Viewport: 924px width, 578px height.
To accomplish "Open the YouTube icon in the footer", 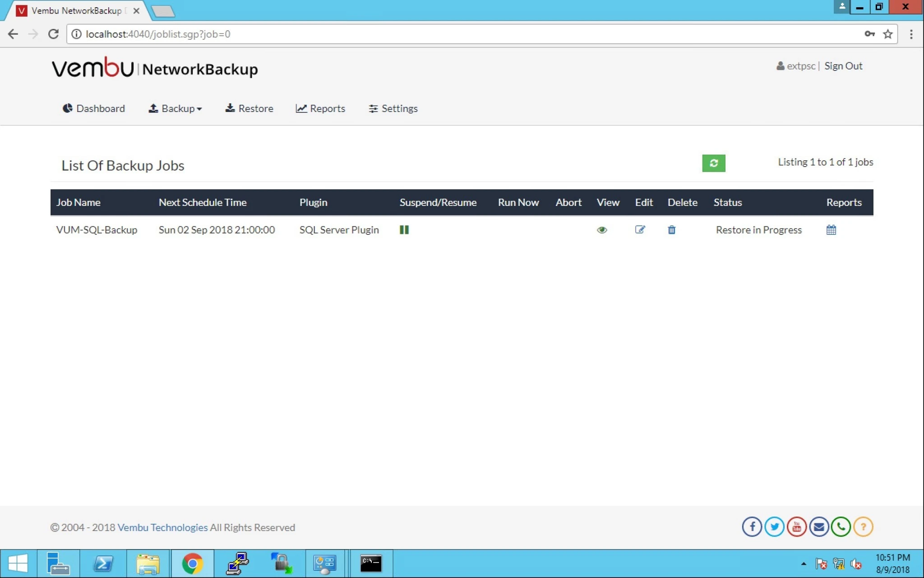I will 797,527.
